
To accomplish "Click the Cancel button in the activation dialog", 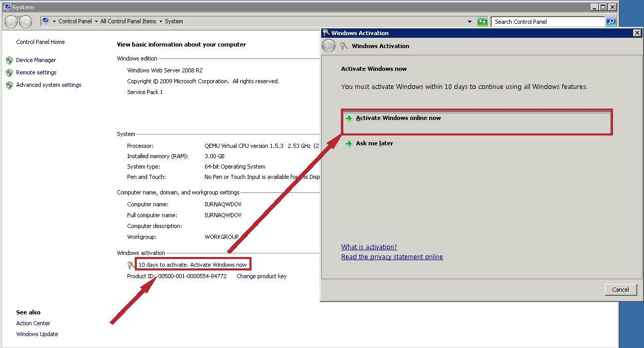I will coord(620,290).
